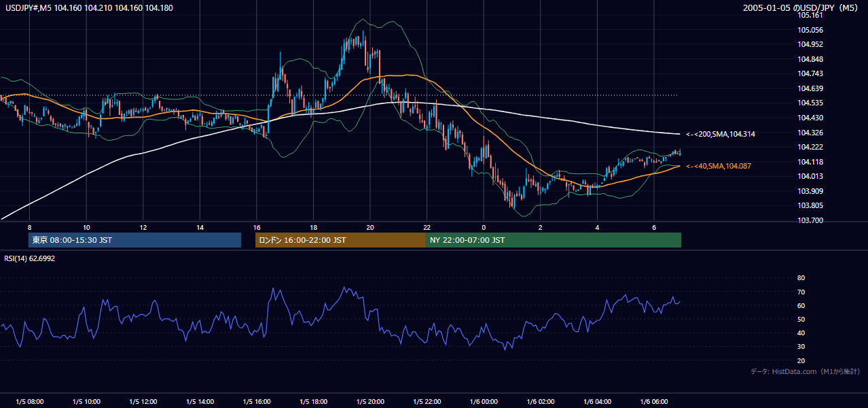Click RSI axis level 70
Image resolution: width=868 pixels, height=408 pixels.
(x=801, y=292)
